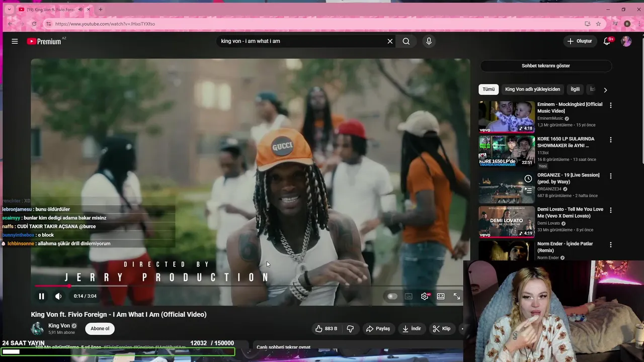644x362 pixels.
Task: Mute the tab via speaker icon
Action: (x=80, y=10)
